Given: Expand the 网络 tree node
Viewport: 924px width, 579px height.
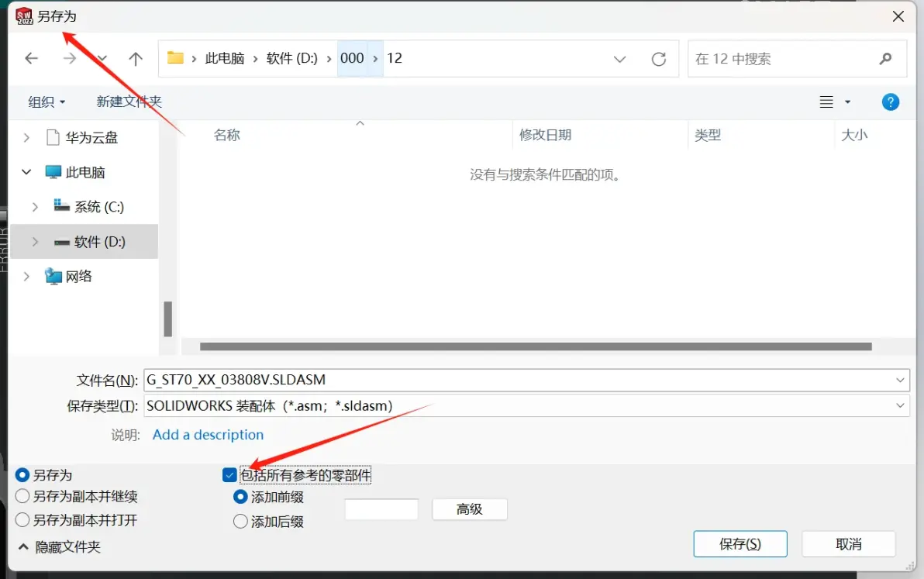Looking at the screenshot, I should [x=26, y=276].
